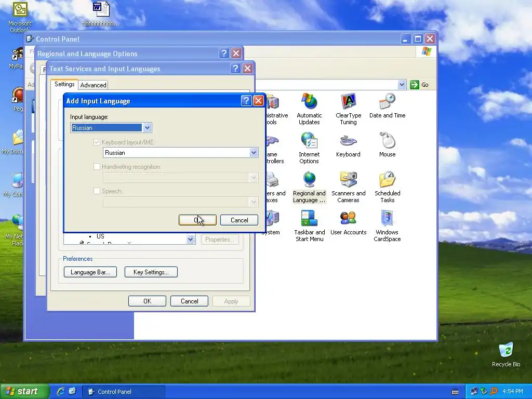Select Regional and Language icon

tap(309, 187)
